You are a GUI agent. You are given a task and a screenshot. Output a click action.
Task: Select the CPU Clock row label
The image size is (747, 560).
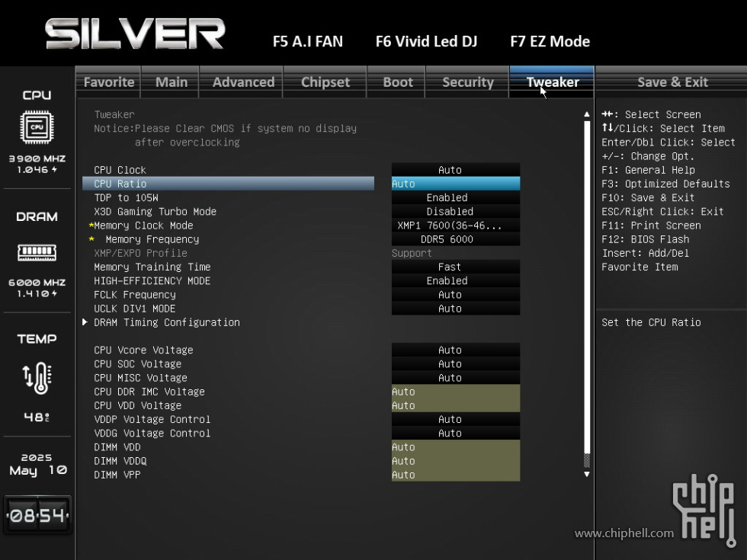(x=120, y=170)
